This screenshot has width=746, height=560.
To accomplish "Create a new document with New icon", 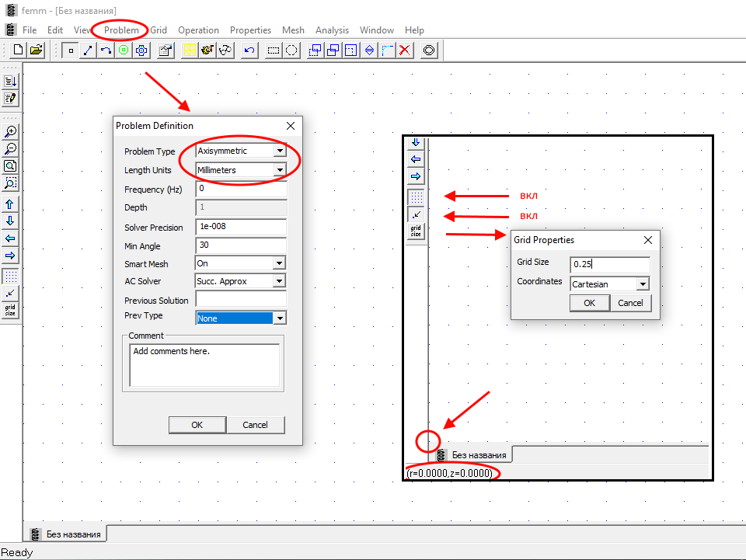I will [x=18, y=50].
